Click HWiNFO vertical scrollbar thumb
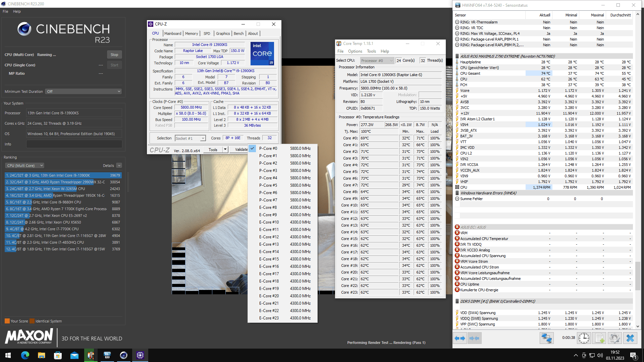Screen dimensions: 644x362 [638, 276]
